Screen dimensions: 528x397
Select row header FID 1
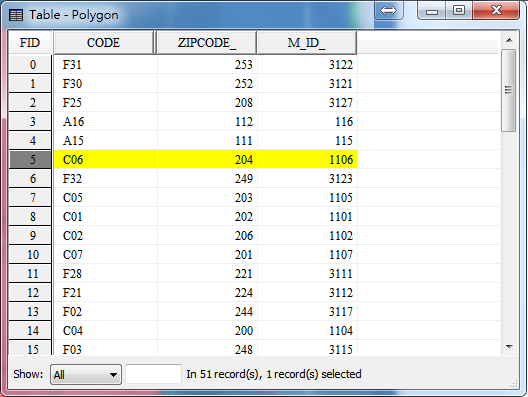[30, 83]
